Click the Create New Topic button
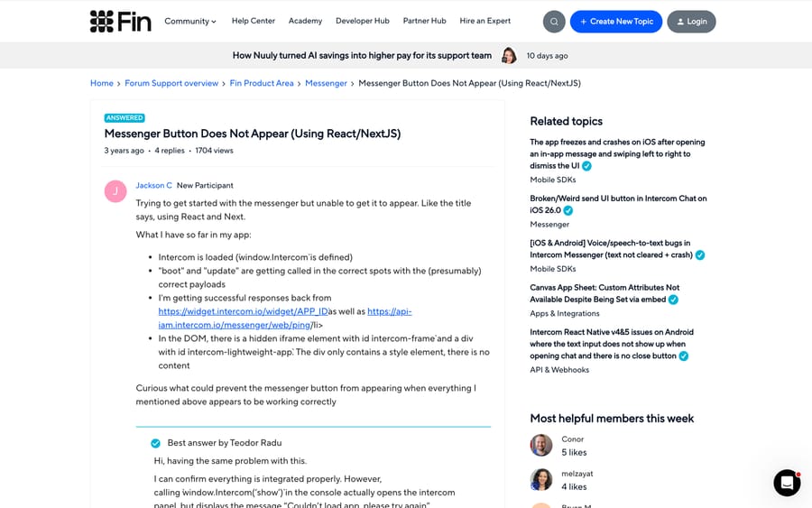Screen dimensions: 812x508 616,22
